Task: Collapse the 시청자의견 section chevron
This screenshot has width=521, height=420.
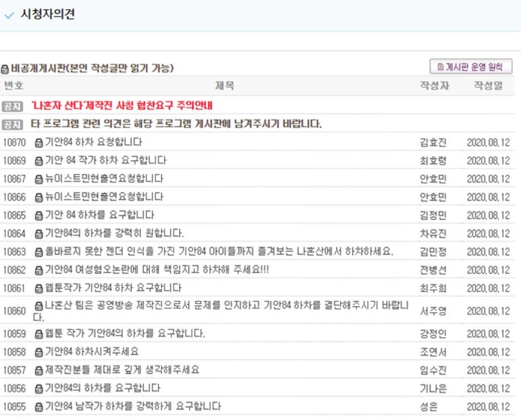Action: click(9, 15)
